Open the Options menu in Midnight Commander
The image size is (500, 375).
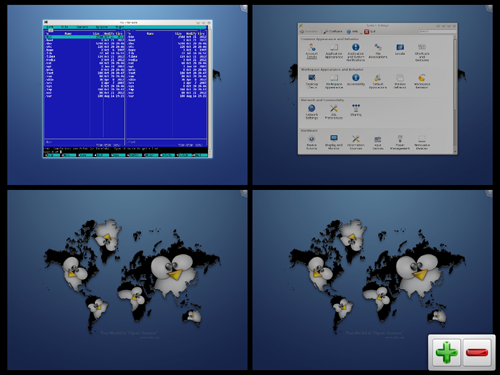click(102, 27)
